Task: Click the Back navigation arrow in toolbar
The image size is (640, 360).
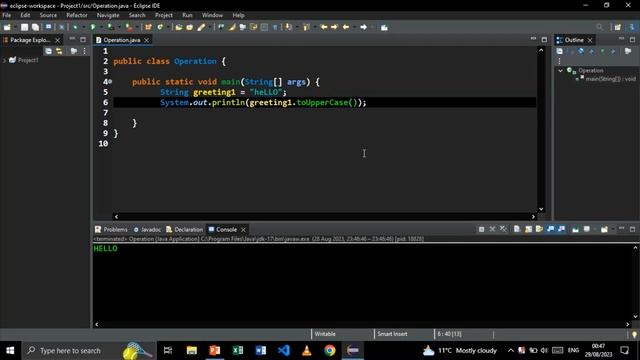Action: [346, 27]
